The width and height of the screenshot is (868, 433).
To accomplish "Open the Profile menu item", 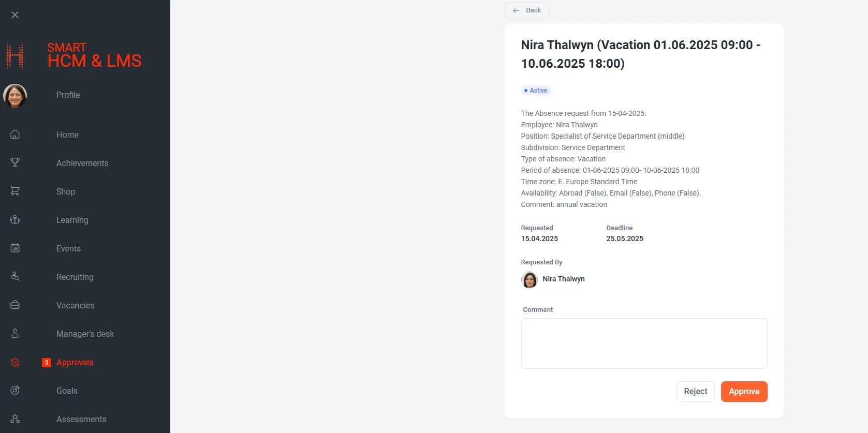I will point(68,95).
